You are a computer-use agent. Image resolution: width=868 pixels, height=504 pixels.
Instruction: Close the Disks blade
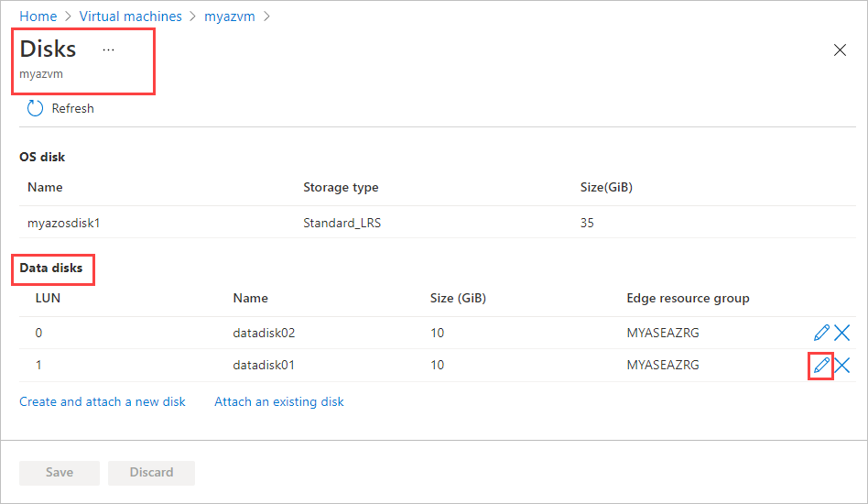840,49
